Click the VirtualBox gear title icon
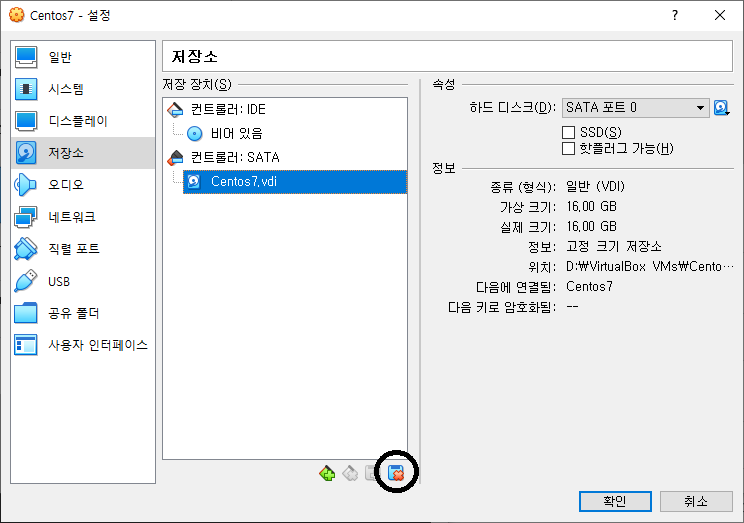The image size is (744, 523). coord(17,15)
